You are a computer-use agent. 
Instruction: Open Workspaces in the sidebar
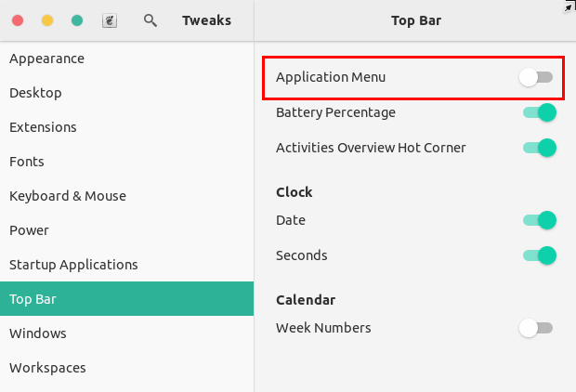[47, 368]
